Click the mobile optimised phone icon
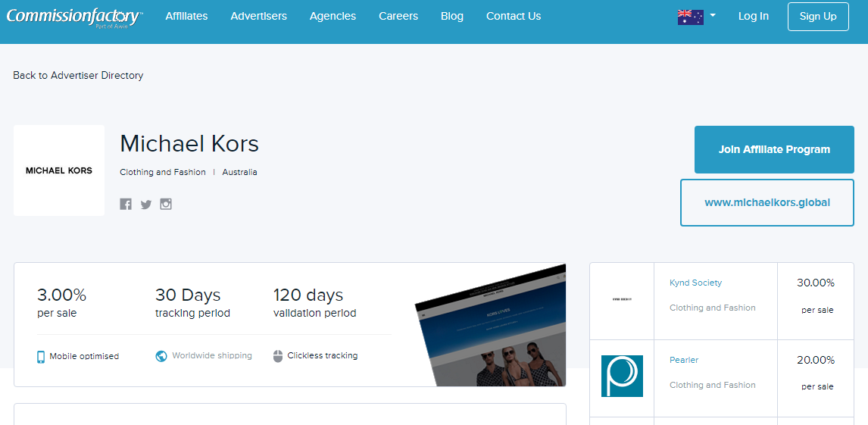The width and height of the screenshot is (868, 425). (41, 356)
